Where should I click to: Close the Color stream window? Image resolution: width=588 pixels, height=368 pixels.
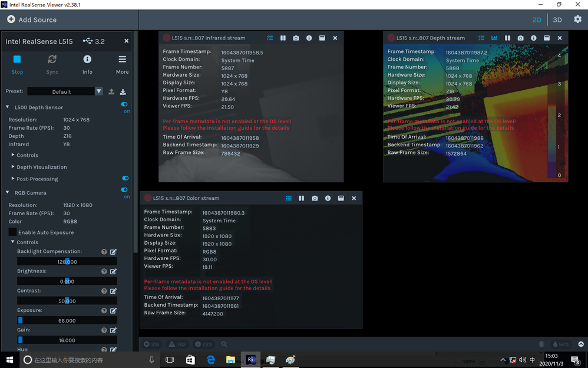click(354, 198)
